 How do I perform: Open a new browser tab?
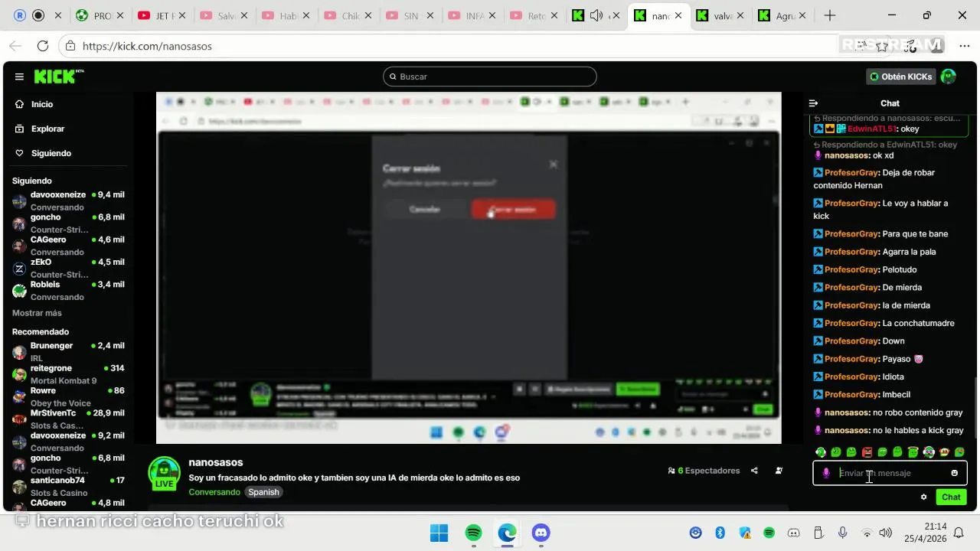pos(830,15)
